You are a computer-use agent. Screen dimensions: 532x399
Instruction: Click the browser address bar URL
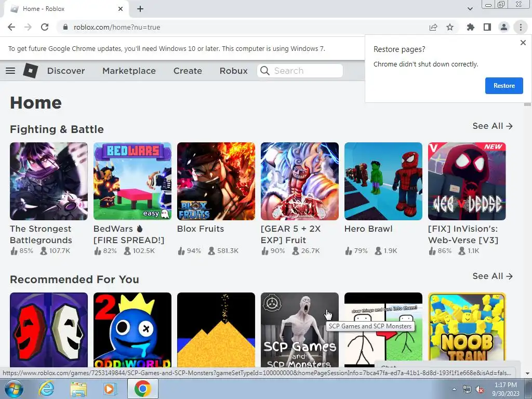(x=117, y=27)
